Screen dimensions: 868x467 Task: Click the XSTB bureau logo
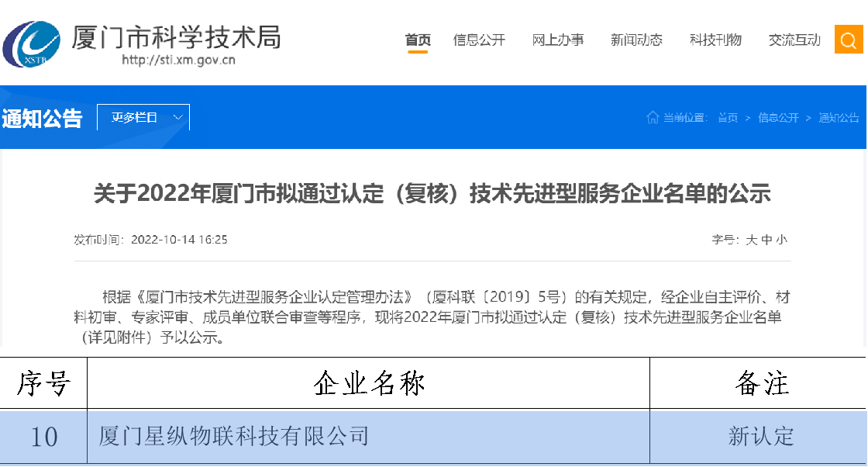pos(31,43)
